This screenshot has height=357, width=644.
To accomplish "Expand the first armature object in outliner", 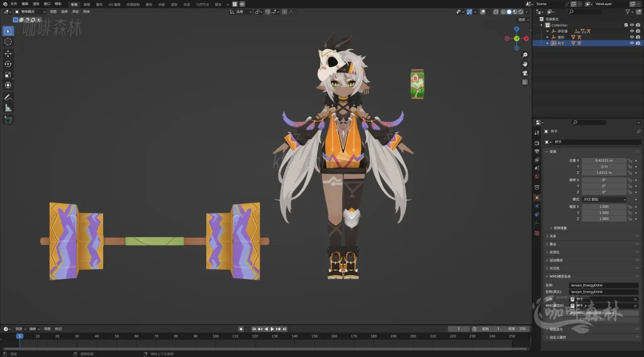I will point(548,31).
